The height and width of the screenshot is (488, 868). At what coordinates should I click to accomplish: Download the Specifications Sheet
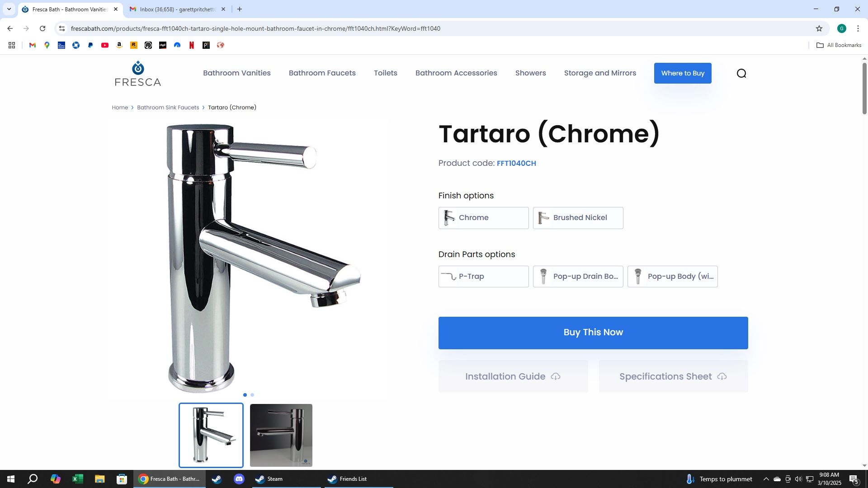pyautogui.click(x=673, y=376)
